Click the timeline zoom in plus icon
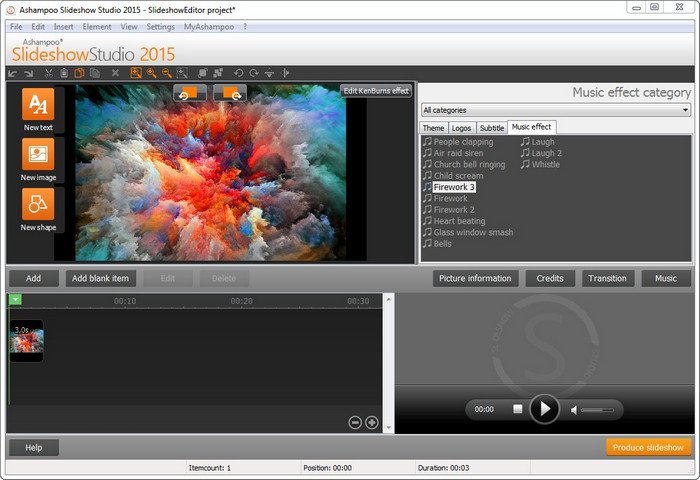This screenshot has height=480, width=700. (372, 422)
